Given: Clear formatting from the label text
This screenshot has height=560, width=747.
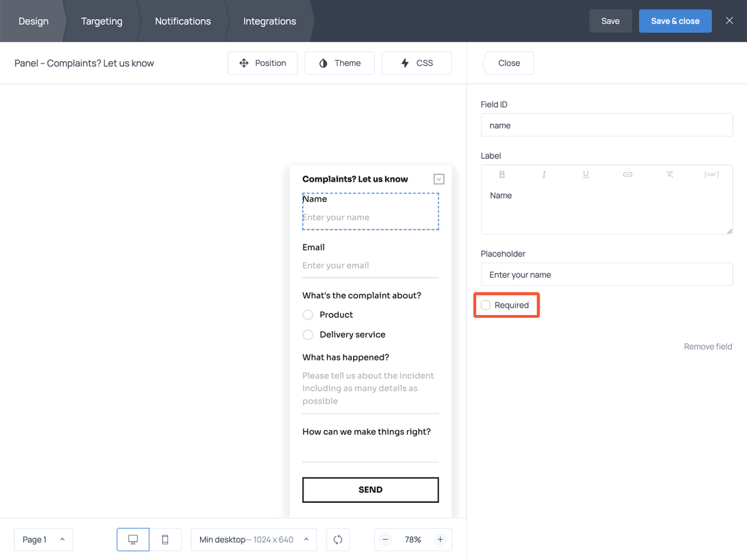Looking at the screenshot, I should (669, 174).
